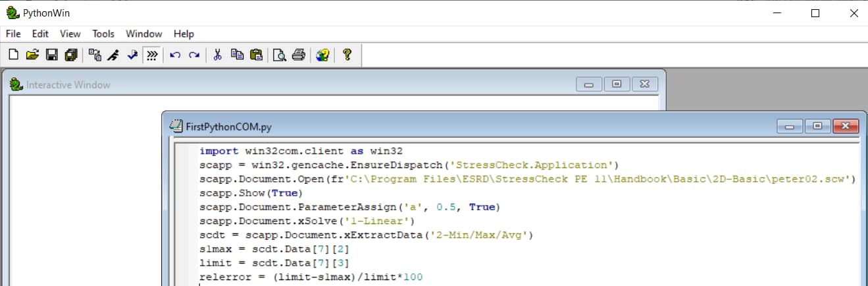Screen dimensions: 868x286
Task: Redo the last undone edit
Action: tap(194, 55)
